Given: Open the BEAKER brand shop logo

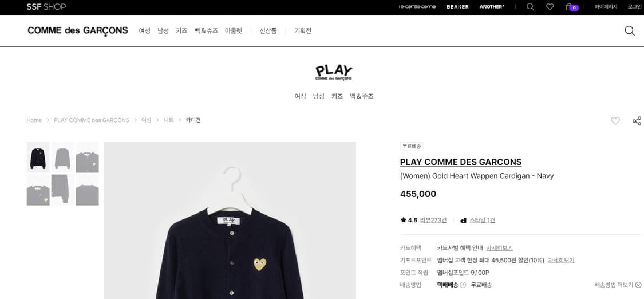Looking at the screenshot, I should (x=457, y=7).
